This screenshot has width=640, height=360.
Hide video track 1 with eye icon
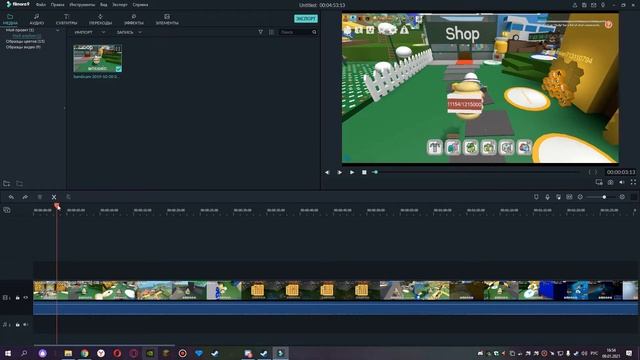pos(26,298)
